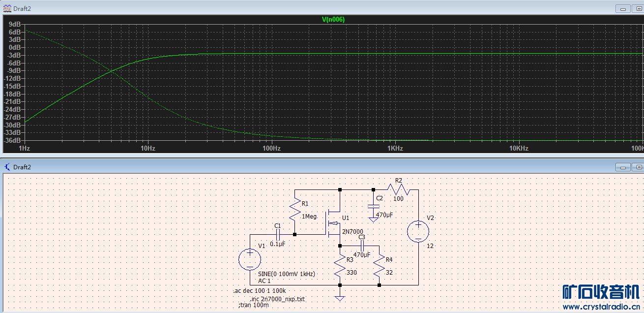Click the R1 1Meg resistor symbol

[294, 209]
